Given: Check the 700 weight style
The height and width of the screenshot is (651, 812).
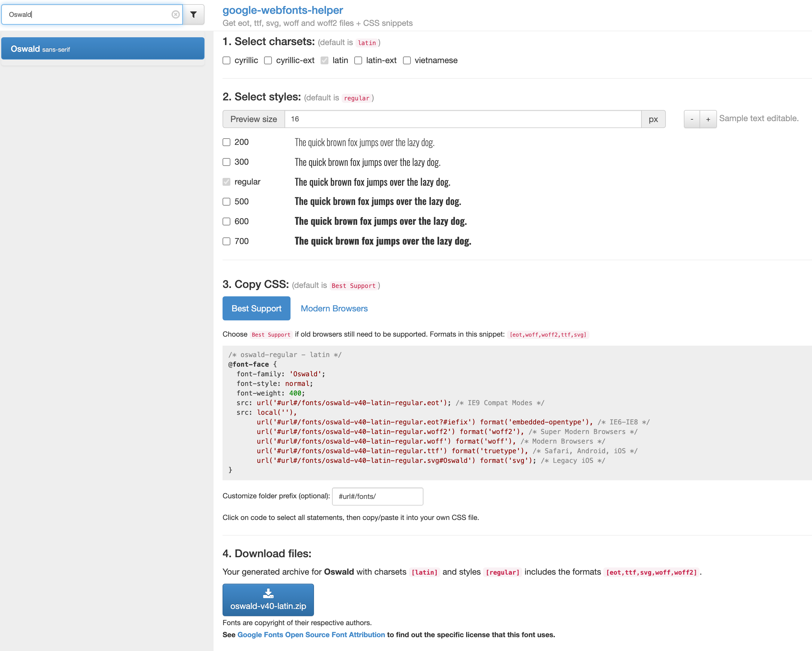Looking at the screenshot, I should pyautogui.click(x=226, y=241).
